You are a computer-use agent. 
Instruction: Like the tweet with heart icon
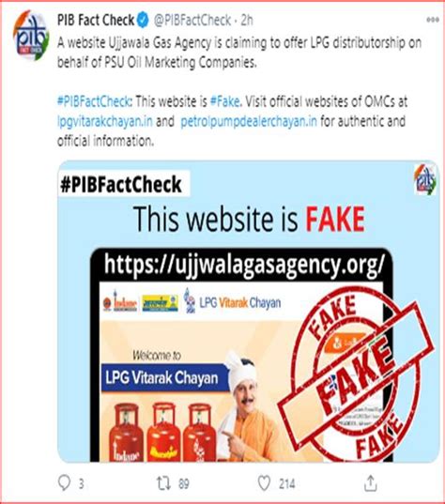[x=265, y=483]
